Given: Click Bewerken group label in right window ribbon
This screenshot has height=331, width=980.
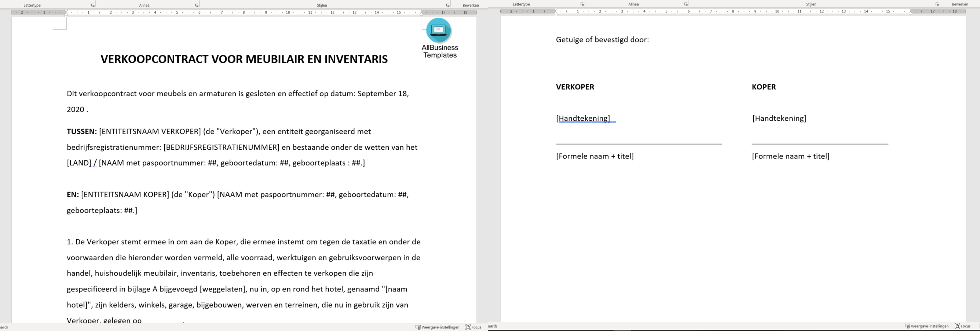Looking at the screenshot, I should tap(960, 4).
